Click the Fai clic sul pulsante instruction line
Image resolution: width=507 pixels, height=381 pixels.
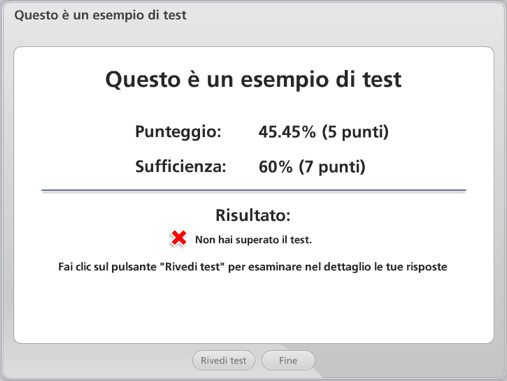tap(253, 267)
